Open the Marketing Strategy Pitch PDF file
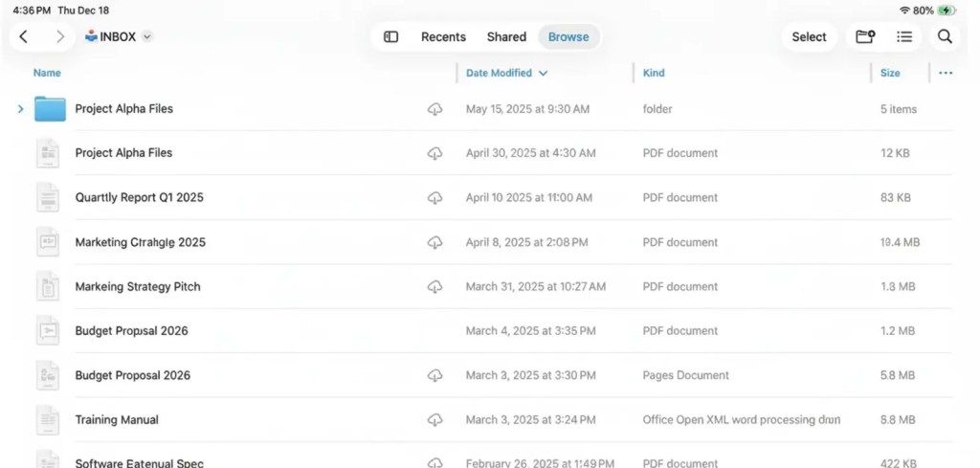This screenshot has width=980, height=468. point(137,287)
